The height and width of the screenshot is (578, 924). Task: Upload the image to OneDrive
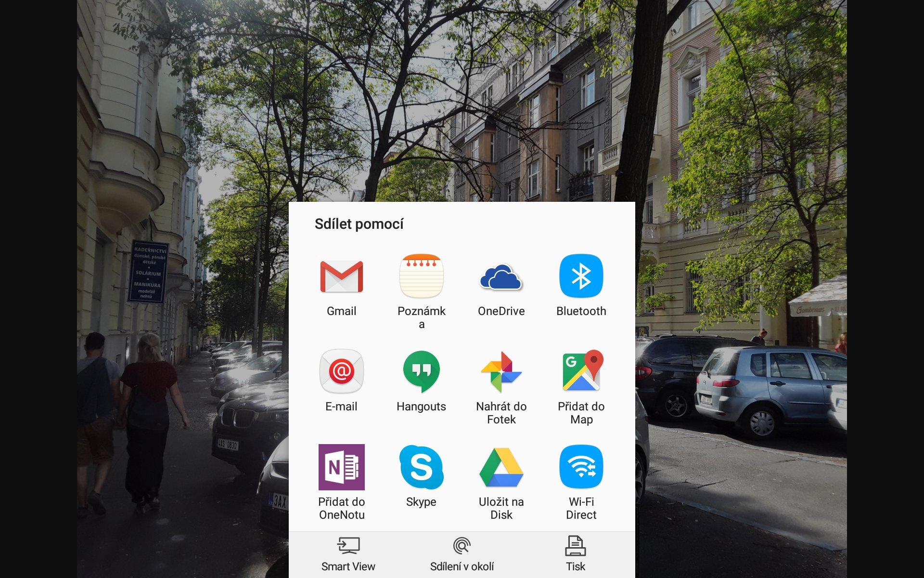click(x=501, y=277)
